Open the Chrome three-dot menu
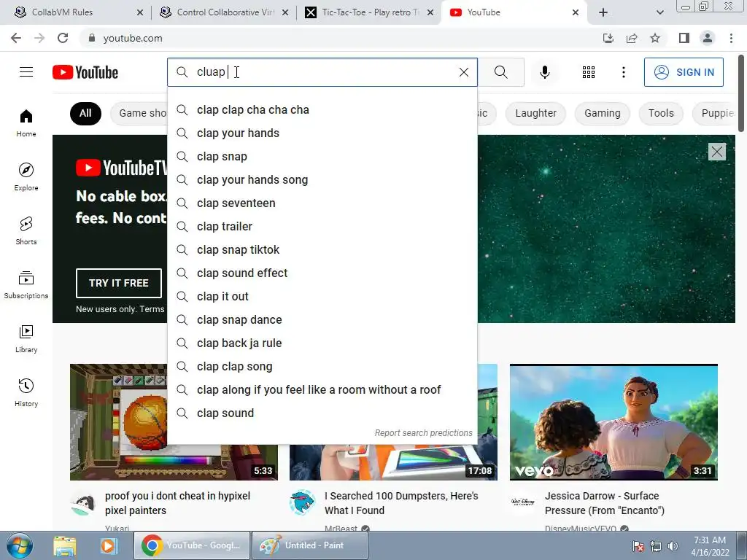Viewport: 747px width, 560px height. click(731, 38)
